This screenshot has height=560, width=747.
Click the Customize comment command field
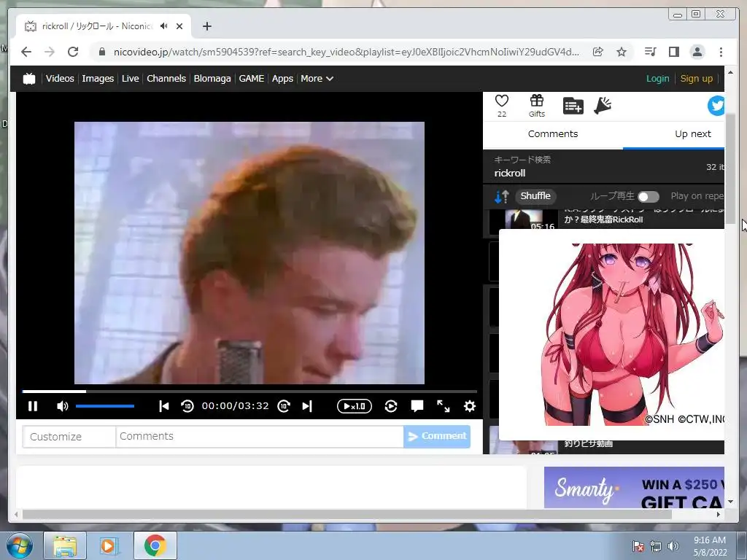[69, 437]
